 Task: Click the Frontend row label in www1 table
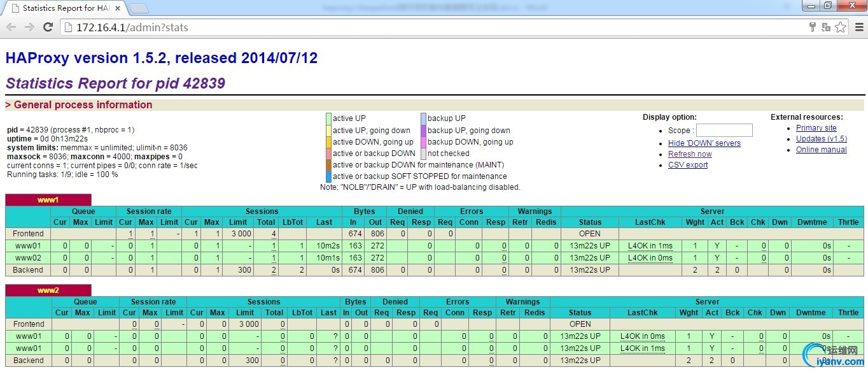click(28, 234)
